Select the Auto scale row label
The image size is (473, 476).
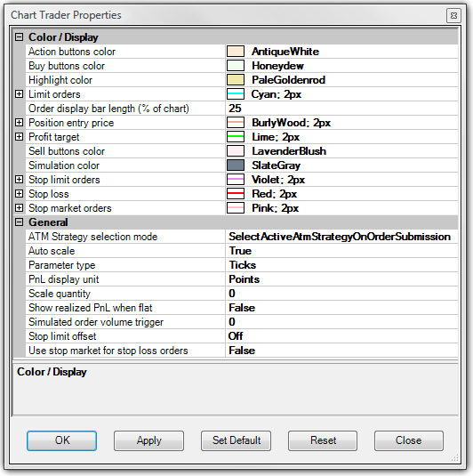pos(52,251)
